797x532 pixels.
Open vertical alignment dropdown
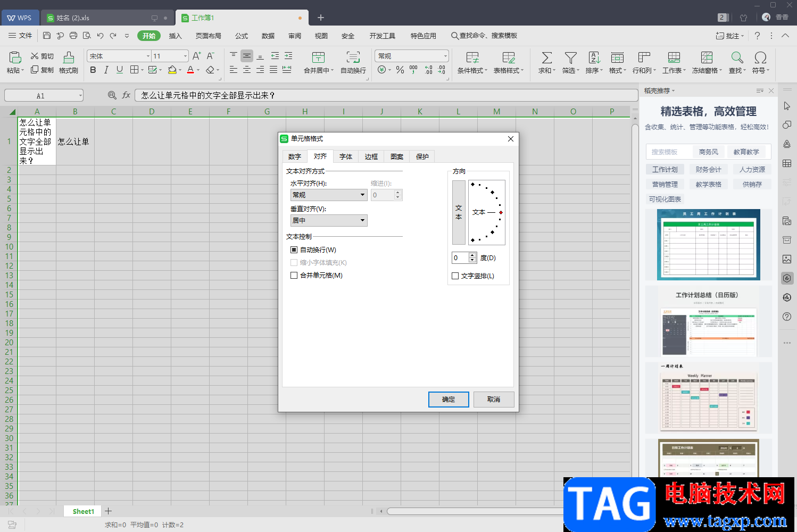(x=329, y=220)
